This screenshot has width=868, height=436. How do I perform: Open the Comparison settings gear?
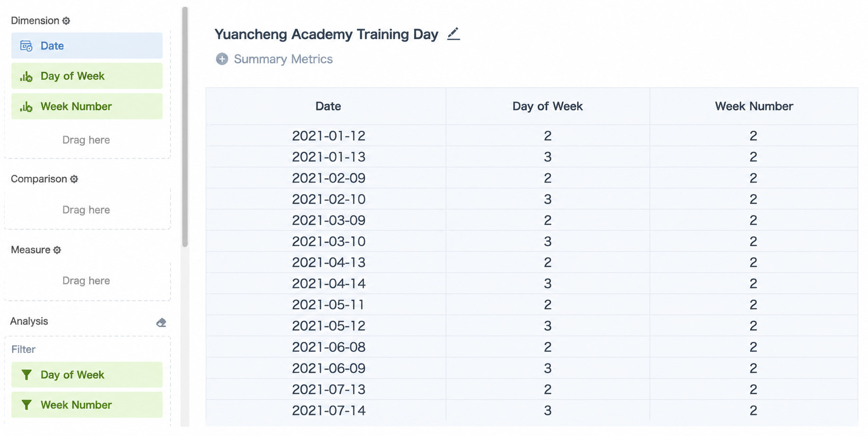(74, 179)
